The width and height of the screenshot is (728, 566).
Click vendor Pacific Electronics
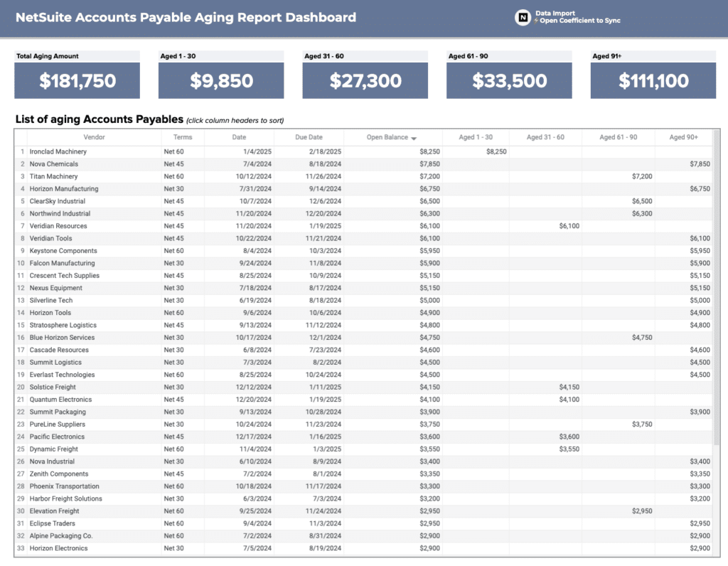[57, 437]
